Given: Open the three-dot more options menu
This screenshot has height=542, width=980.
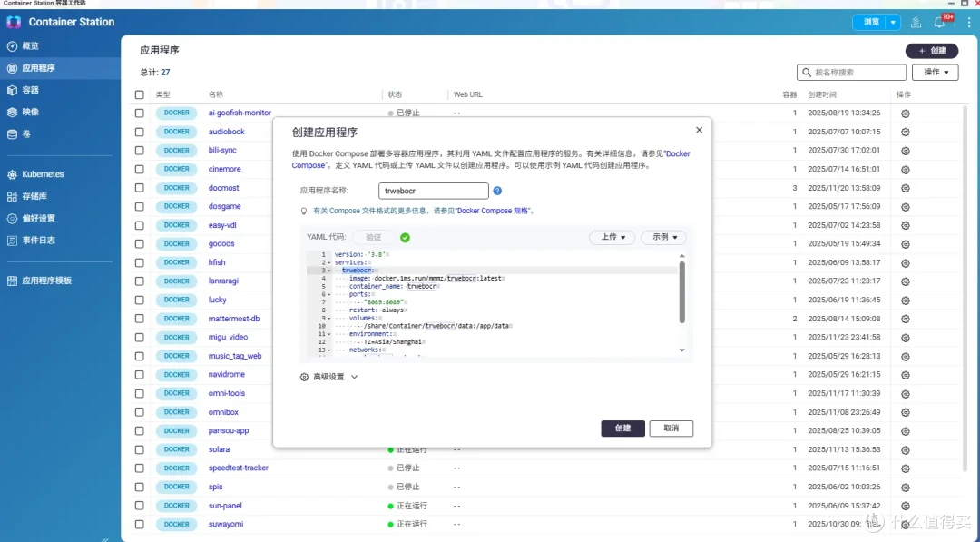Looking at the screenshot, I should click(x=969, y=23).
